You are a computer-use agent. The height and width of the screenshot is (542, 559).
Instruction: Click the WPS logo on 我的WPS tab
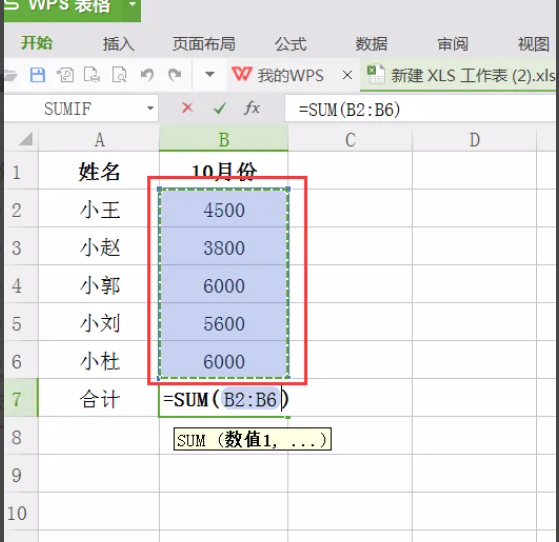point(242,74)
